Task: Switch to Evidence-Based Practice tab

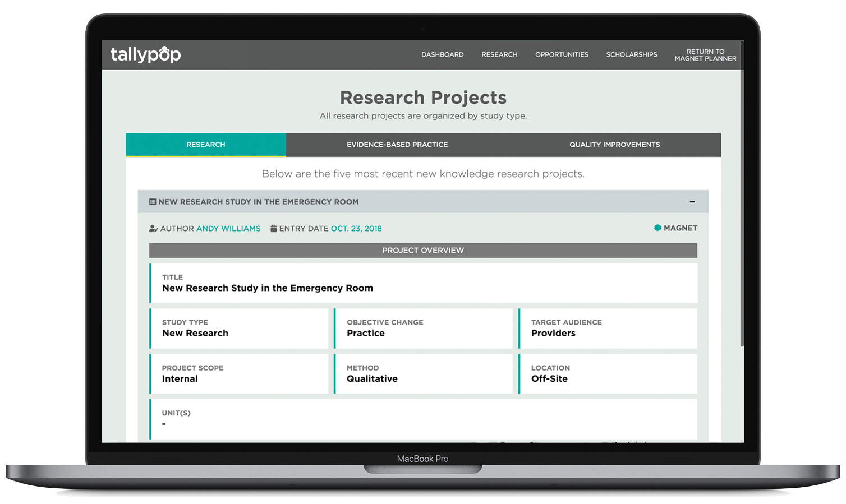Action: click(397, 145)
